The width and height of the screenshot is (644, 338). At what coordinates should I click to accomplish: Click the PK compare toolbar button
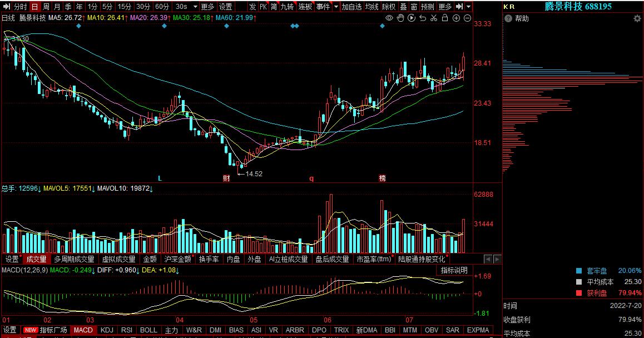click(263, 7)
